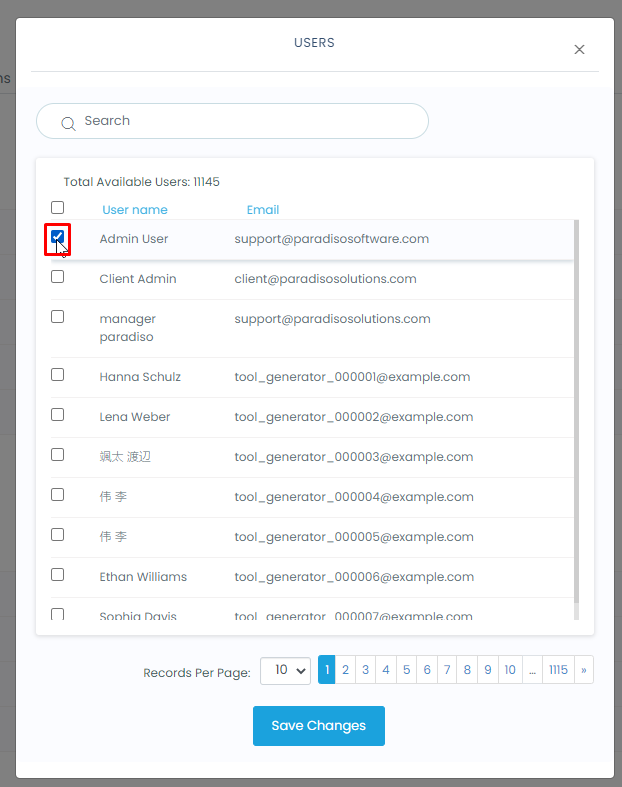This screenshot has height=787, width=622.
Task: Go to page 2
Action: [345, 670]
